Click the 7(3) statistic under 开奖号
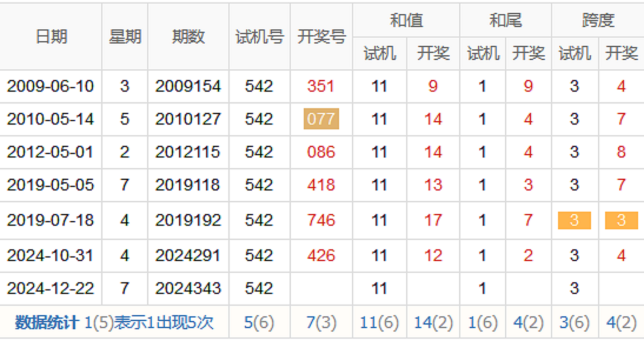644x341 pixels. pyautogui.click(x=321, y=322)
